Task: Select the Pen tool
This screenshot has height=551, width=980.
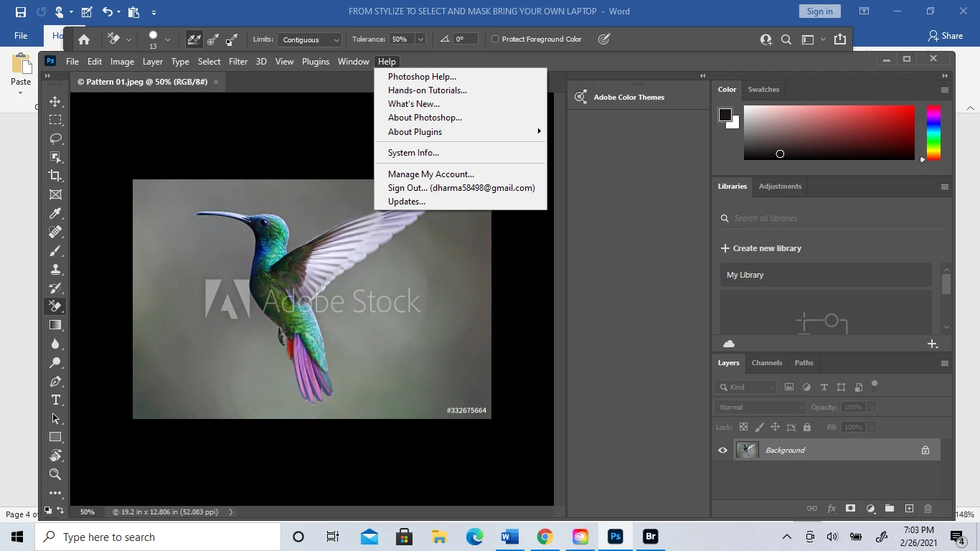Action: coord(55,381)
